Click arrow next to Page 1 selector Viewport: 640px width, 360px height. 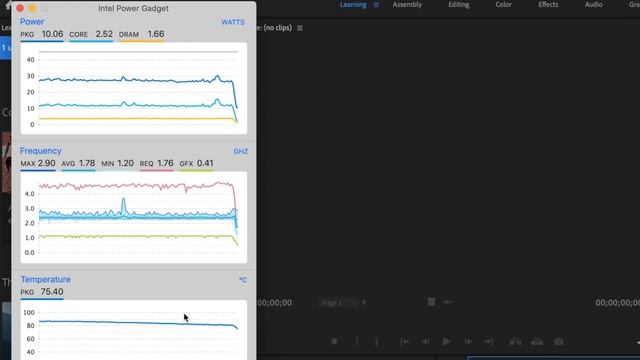tap(364, 303)
